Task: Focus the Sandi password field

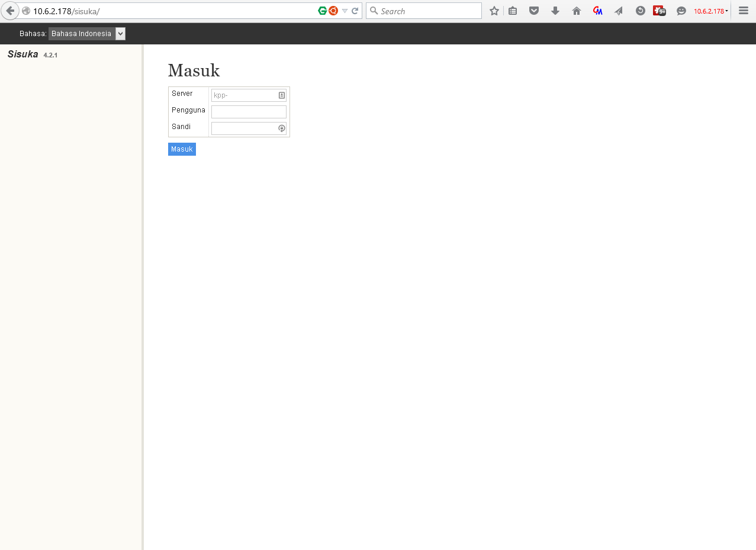Action: 249,128
